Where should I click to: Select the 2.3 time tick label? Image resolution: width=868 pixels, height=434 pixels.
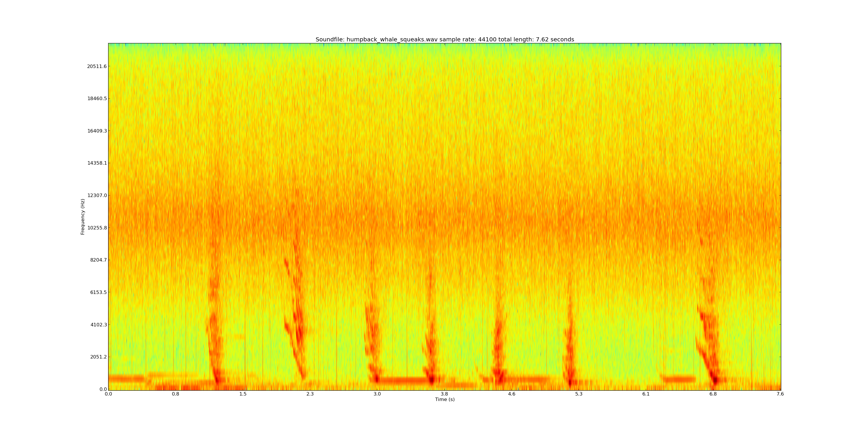[310, 394]
